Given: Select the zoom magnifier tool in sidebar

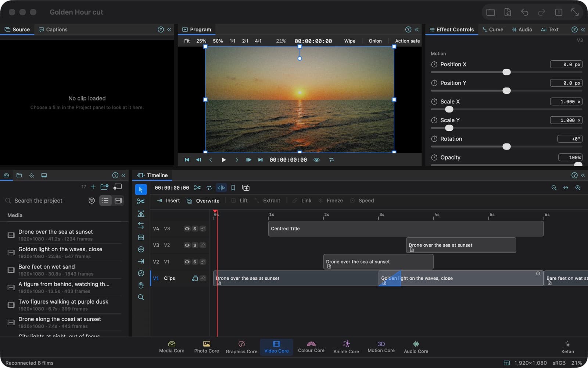Looking at the screenshot, I should click(141, 297).
